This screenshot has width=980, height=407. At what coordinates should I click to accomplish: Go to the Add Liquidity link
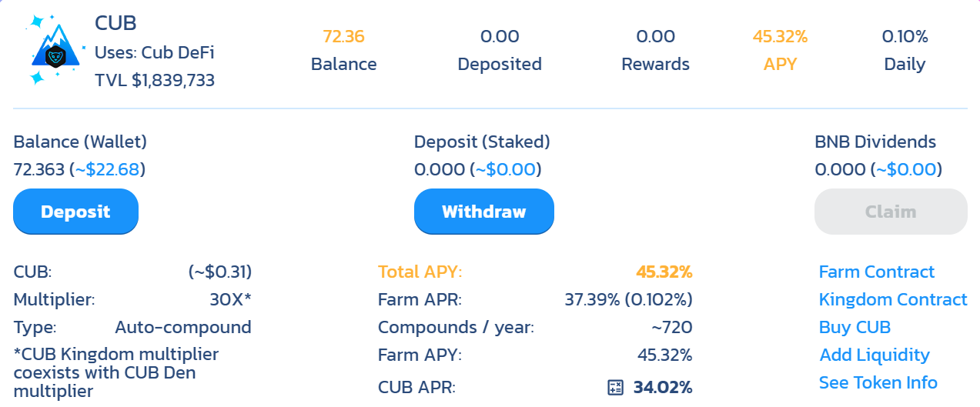pyautogui.click(x=875, y=355)
